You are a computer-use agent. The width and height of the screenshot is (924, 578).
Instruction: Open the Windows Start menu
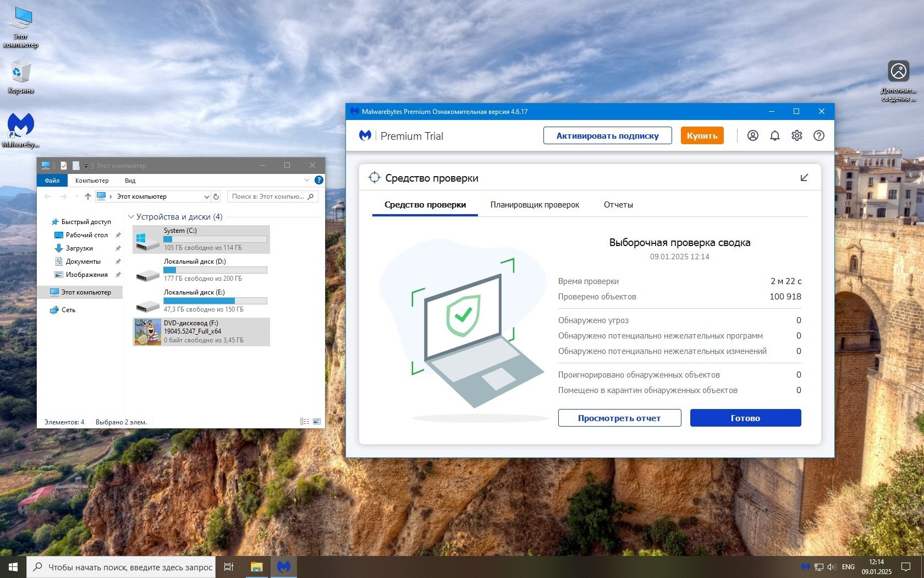(x=13, y=567)
